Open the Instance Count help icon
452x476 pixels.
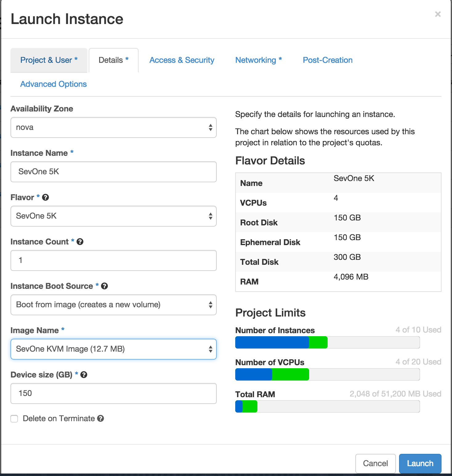click(80, 242)
